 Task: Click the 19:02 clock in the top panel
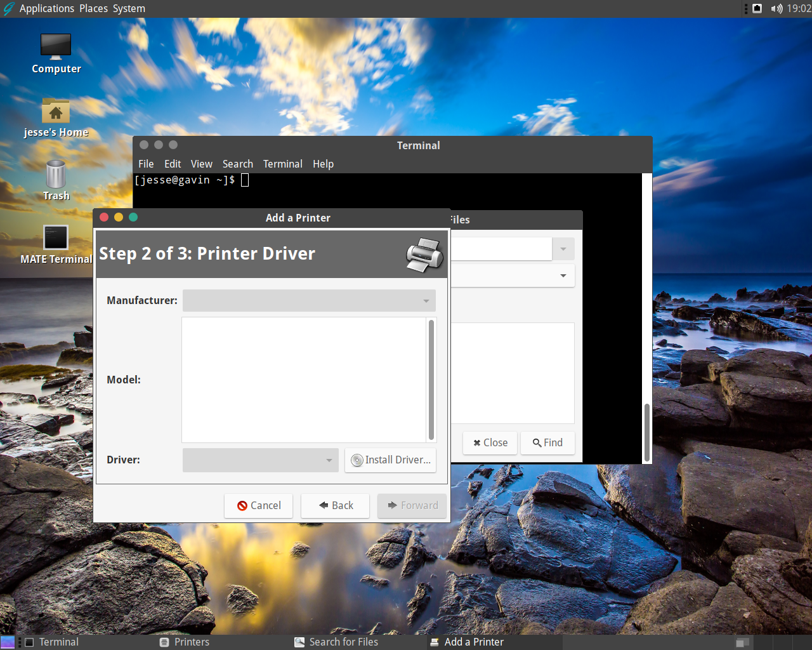tap(799, 8)
